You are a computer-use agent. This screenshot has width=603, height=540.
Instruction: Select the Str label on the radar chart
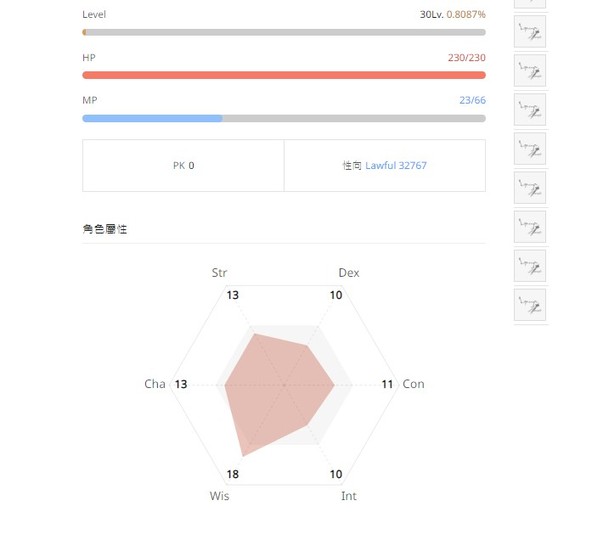tap(219, 273)
